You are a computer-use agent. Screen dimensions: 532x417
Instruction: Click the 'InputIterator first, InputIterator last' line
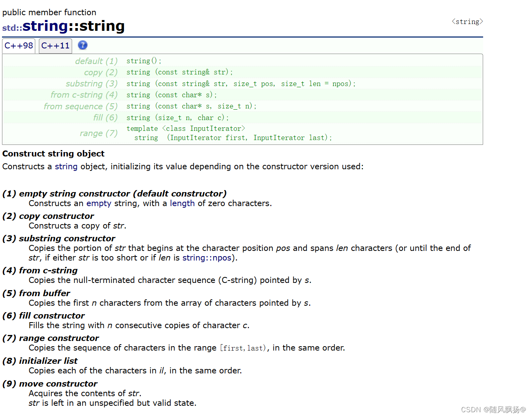pyautogui.click(x=233, y=138)
